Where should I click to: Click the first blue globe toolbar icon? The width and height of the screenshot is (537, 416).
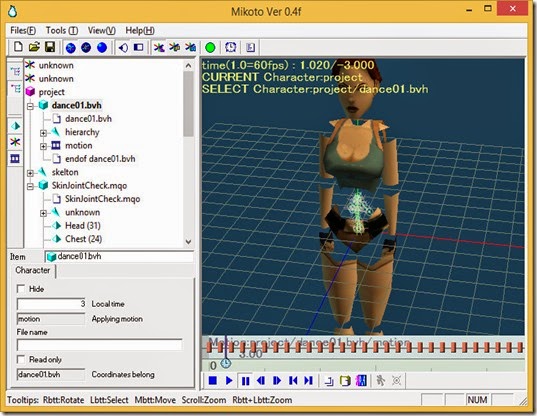[71, 48]
